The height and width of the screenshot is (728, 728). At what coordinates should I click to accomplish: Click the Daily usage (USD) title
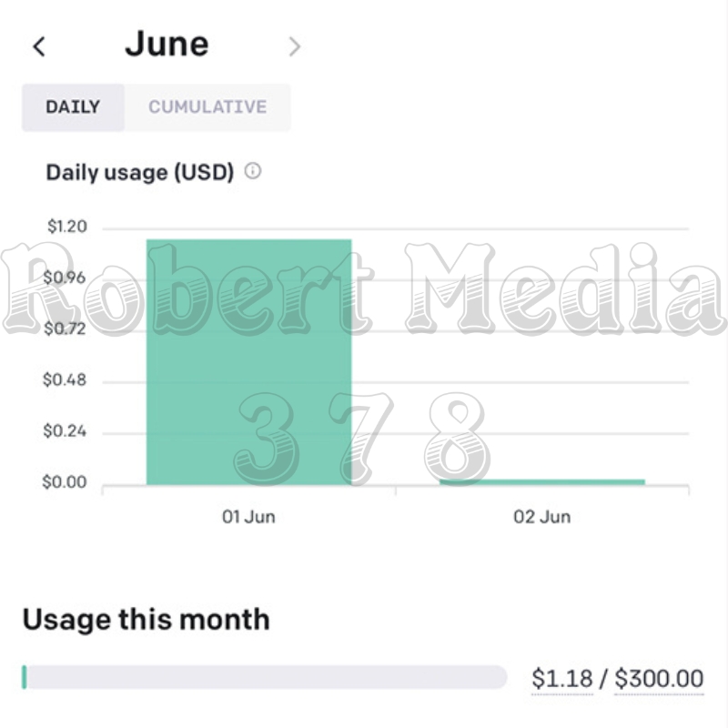[x=140, y=172]
